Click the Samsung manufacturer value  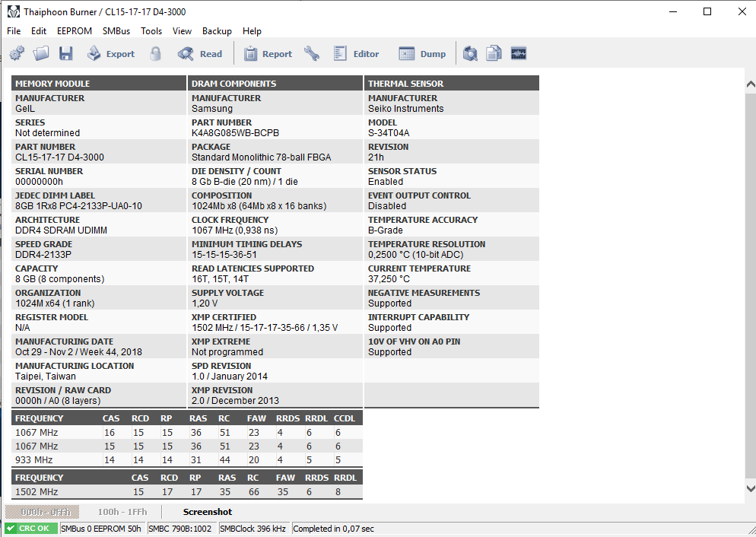[x=212, y=109]
